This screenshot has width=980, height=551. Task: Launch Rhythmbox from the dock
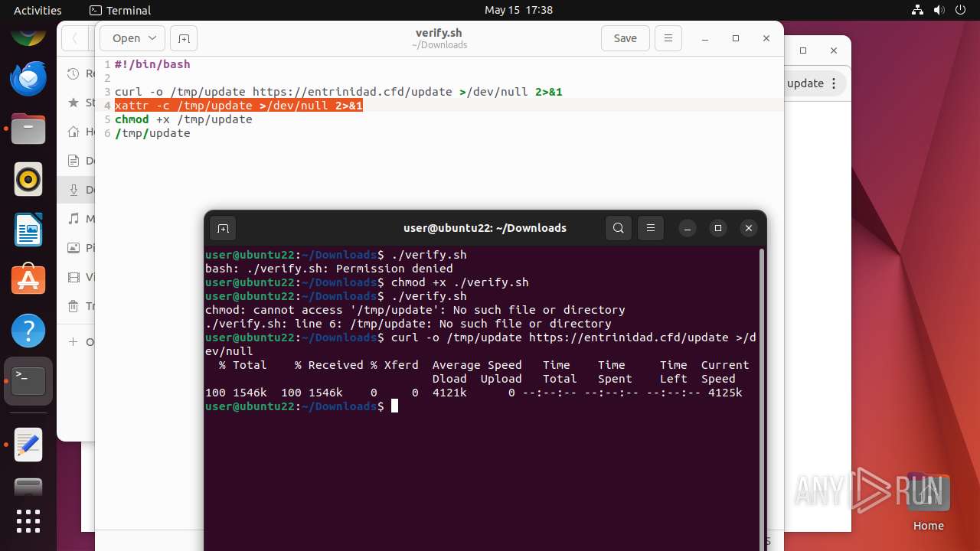(28, 179)
